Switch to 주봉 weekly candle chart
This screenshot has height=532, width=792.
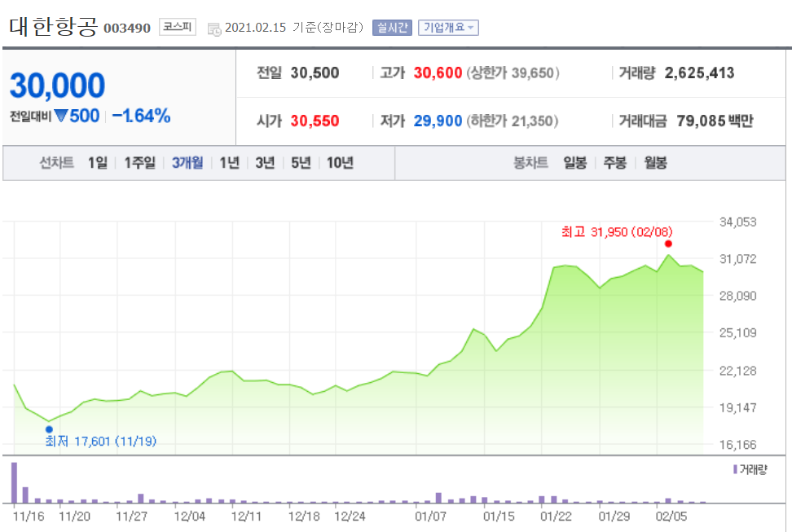[615, 163]
